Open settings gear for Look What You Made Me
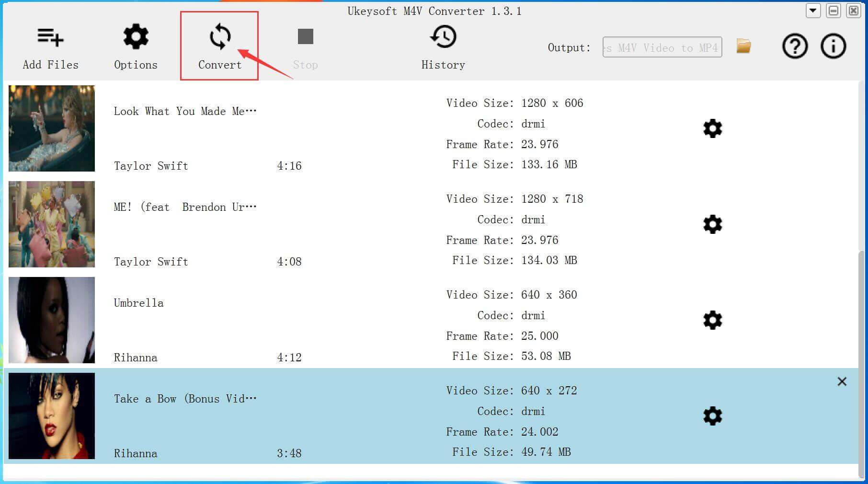The width and height of the screenshot is (868, 484). pyautogui.click(x=713, y=128)
